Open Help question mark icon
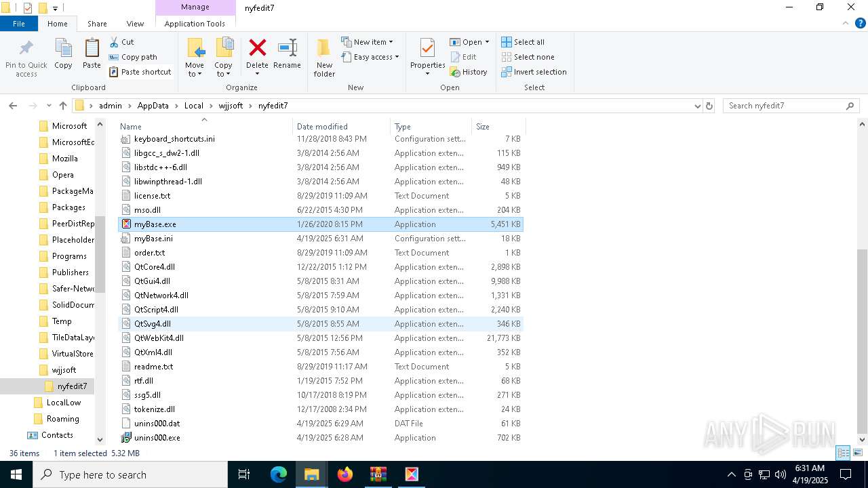Screen dimensions: 868x488 click(861, 24)
